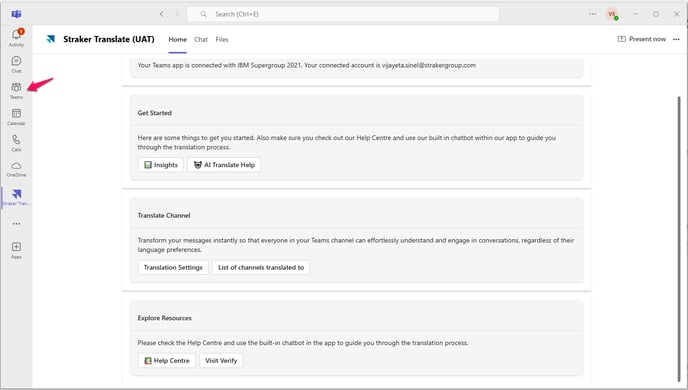The height and width of the screenshot is (390, 688).
Task: Open settings and more ellipsis in title bar
Action: point(592,14)
